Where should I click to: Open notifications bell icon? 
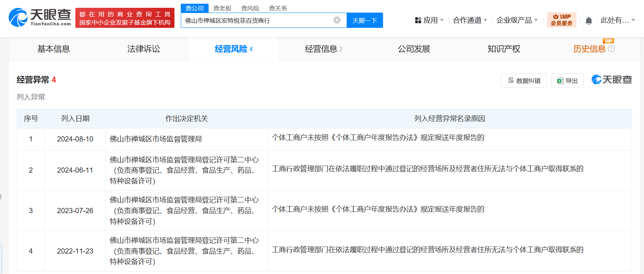[589, 21]
